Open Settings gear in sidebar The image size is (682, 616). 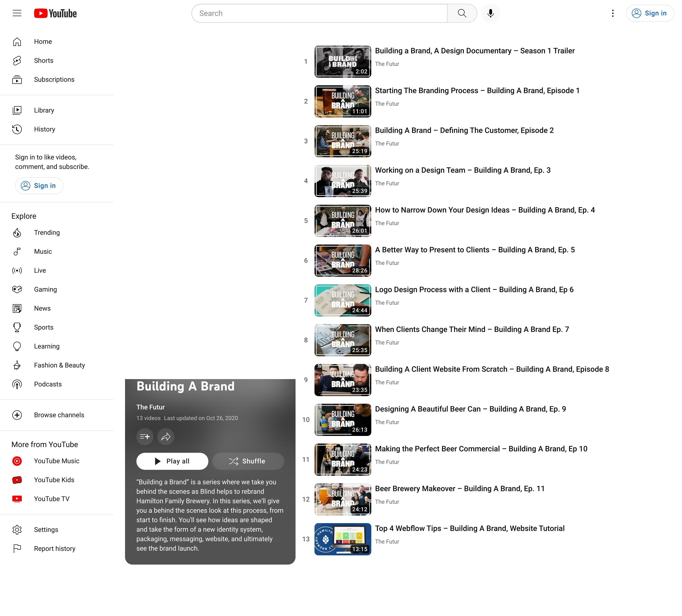coord(17,530)
